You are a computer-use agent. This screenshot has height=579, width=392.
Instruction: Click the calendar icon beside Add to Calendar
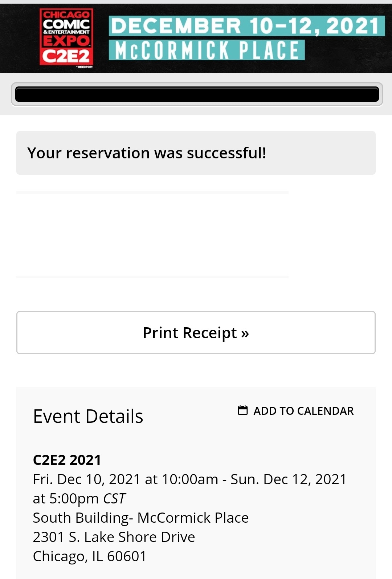pyautogui.click(x=242, y=410)
